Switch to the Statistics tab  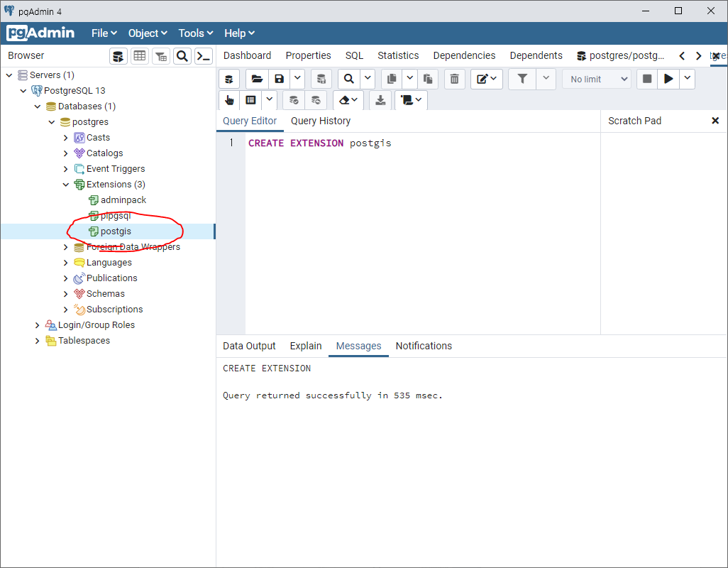398,55
